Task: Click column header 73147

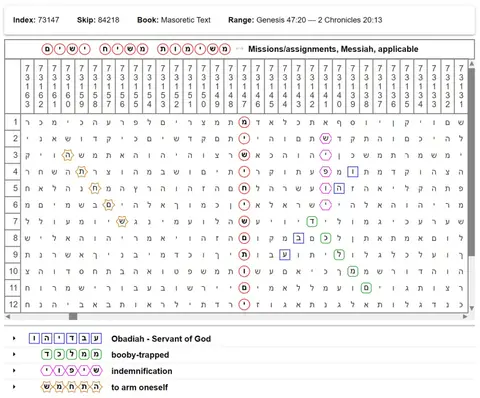Action: pos(244,86)
